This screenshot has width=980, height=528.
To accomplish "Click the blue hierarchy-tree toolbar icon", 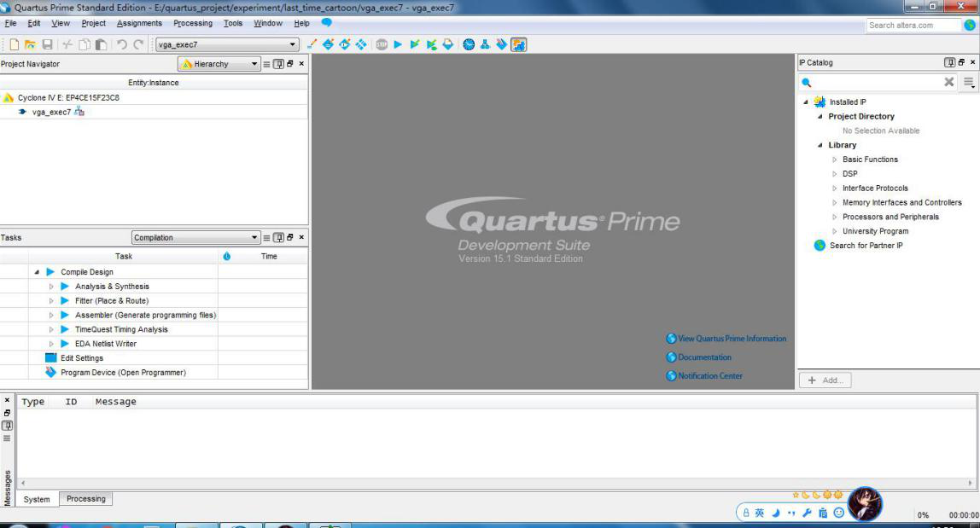I will tap(485, 44).
